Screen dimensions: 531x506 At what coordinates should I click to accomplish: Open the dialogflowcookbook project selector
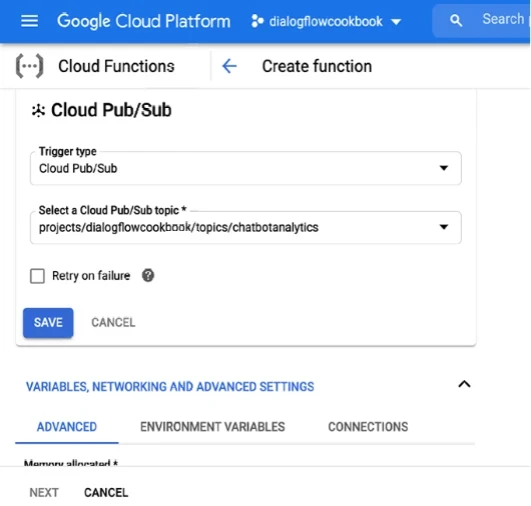click(326, 21)
